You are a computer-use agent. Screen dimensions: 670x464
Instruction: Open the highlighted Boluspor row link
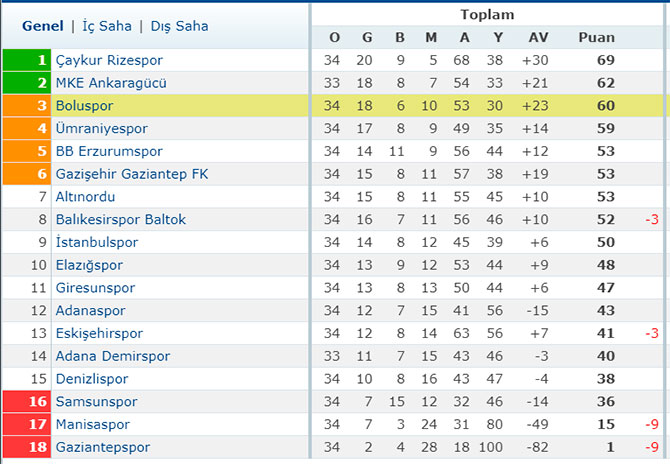tap(85, 106)
